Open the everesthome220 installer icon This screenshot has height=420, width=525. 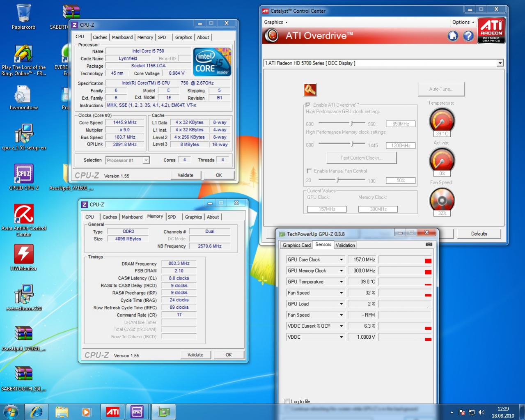point(23,298)
